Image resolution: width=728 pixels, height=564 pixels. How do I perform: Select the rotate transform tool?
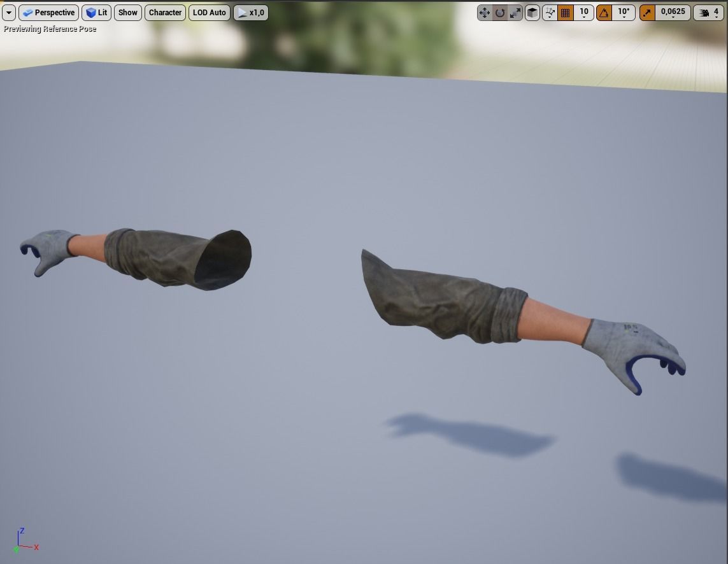(x=499, y=13)
